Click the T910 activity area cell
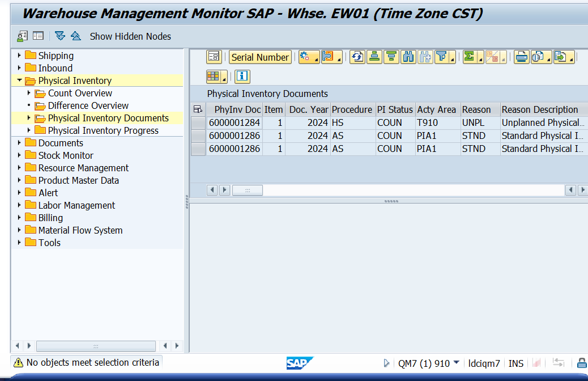This screenshot has height=381, width=588. pyautogui.click(x=438, y=122)
